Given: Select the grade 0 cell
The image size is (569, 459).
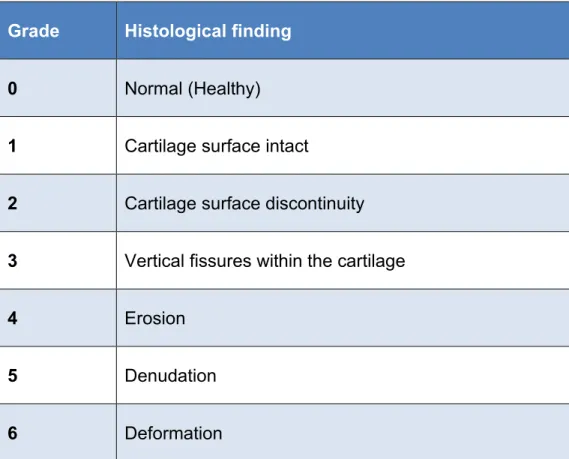Looking at the screenshot, I should tap(58, 88).
